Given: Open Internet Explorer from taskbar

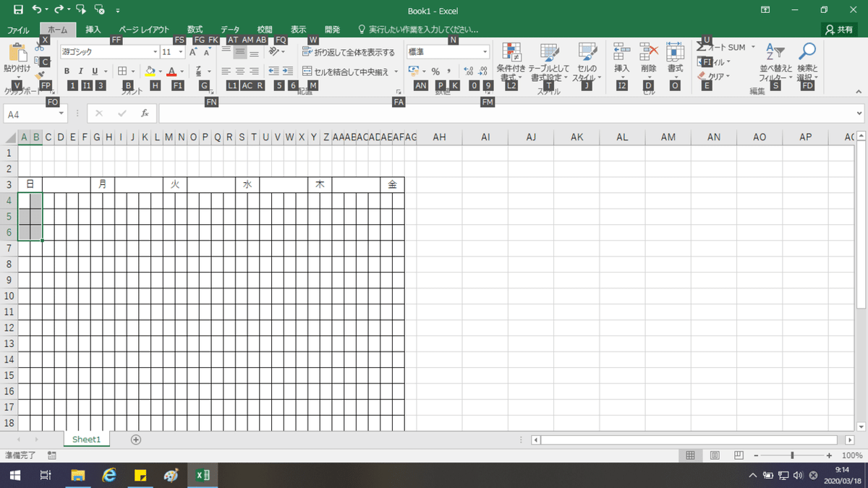Looking at the screenshot, I should click(x=109, y=475).
